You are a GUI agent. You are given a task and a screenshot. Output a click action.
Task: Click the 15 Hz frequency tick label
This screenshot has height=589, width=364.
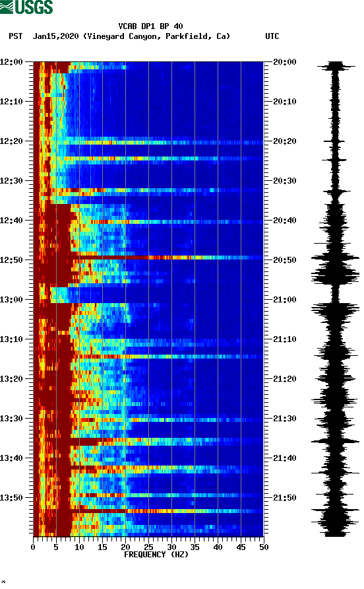pos(102,547)
